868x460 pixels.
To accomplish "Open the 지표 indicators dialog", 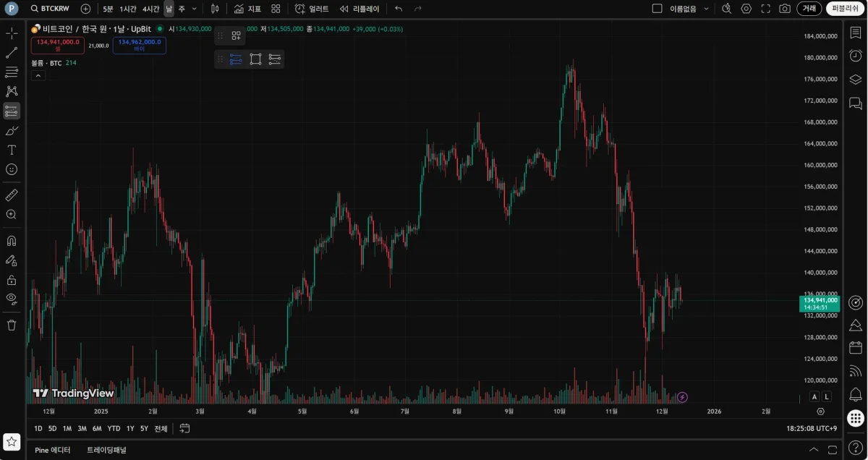I will 247,9.
